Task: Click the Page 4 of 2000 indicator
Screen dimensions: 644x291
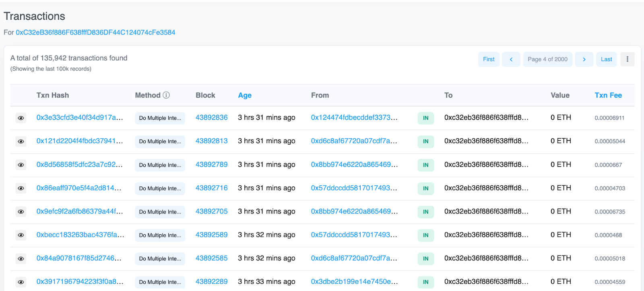Action: (x=547, y=59)
